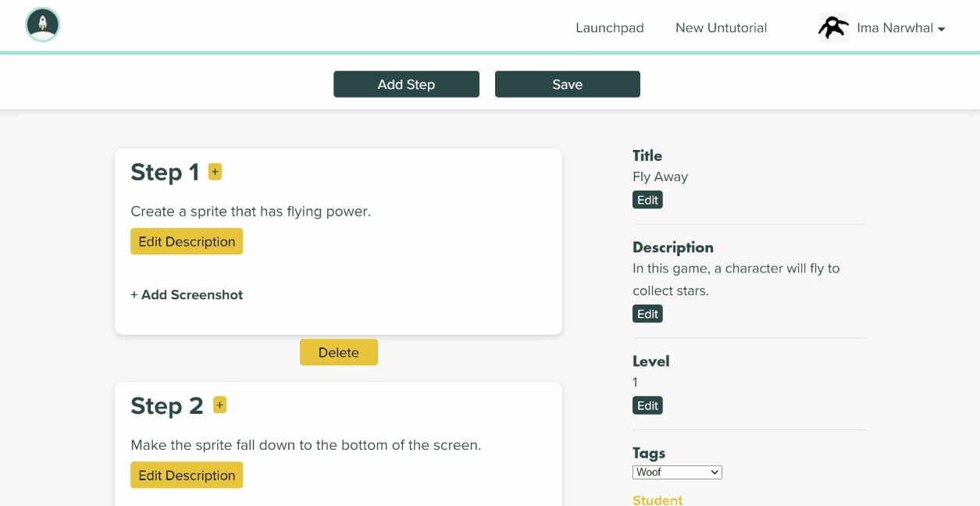The image size is (980, 506).
Task: Go to Launchpad in navigation
Action: 609,28
